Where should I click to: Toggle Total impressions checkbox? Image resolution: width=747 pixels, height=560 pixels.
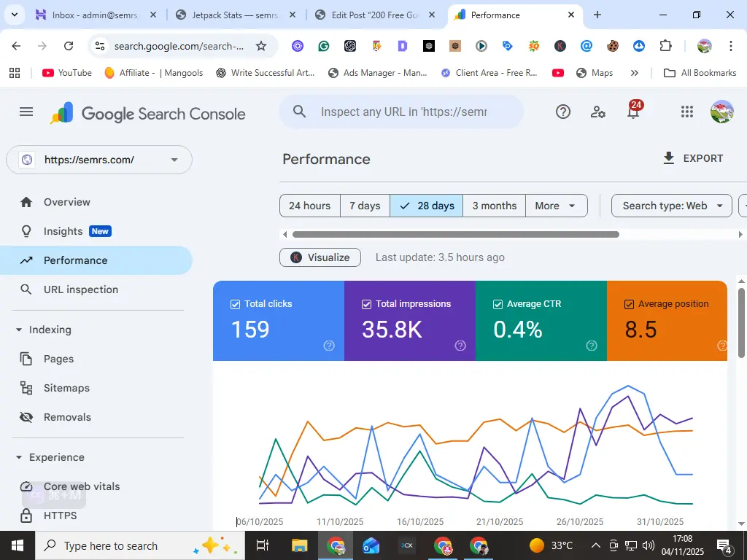click(366, 304)
